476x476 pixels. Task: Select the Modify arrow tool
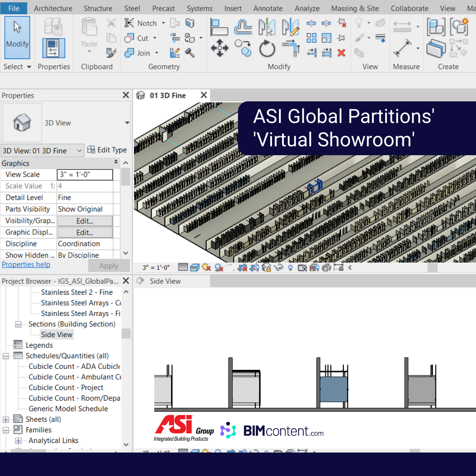17,37
